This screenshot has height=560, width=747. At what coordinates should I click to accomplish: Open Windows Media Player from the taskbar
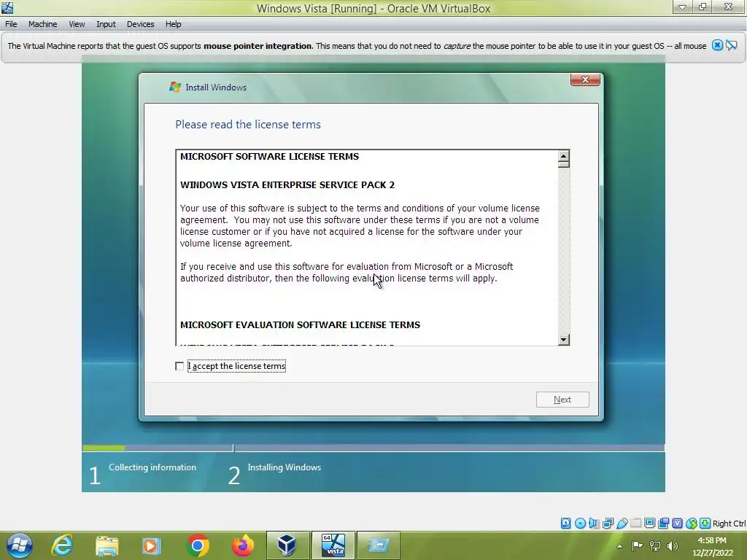[151, 545]
